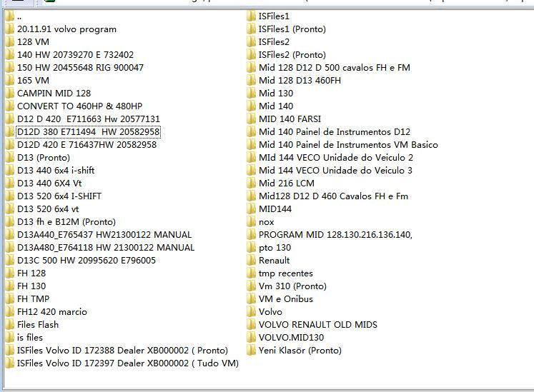Screen dimensions: 534x392
Task: Select 'PROGRAM MID 128.130.216.136.140,' folder
Action: [x=335, y=235]
